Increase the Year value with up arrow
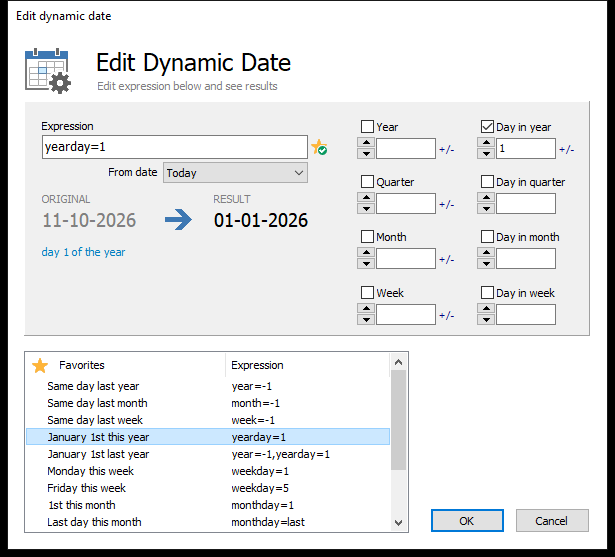The height and width of the screenshot is (557, 615). pyautogui.click(x=366, y=143)
